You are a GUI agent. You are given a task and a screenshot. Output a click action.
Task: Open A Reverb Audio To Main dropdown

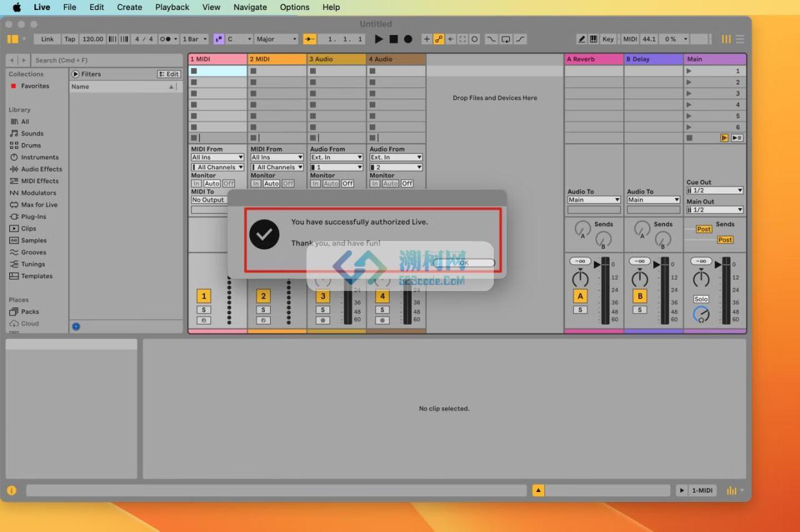594,200
